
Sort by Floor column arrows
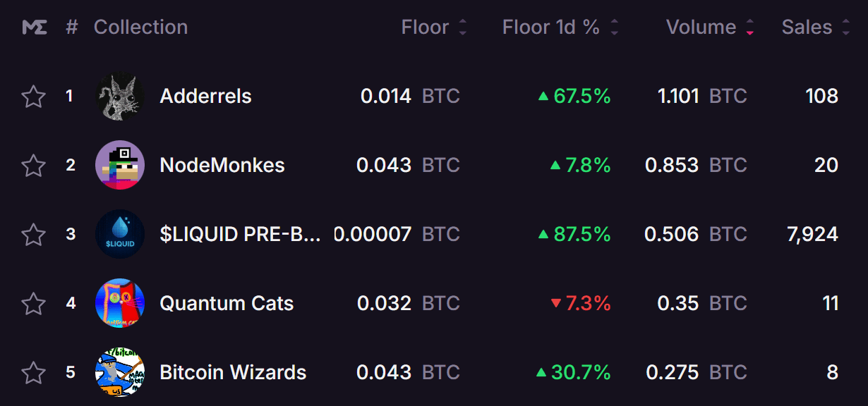pos(463,27)
